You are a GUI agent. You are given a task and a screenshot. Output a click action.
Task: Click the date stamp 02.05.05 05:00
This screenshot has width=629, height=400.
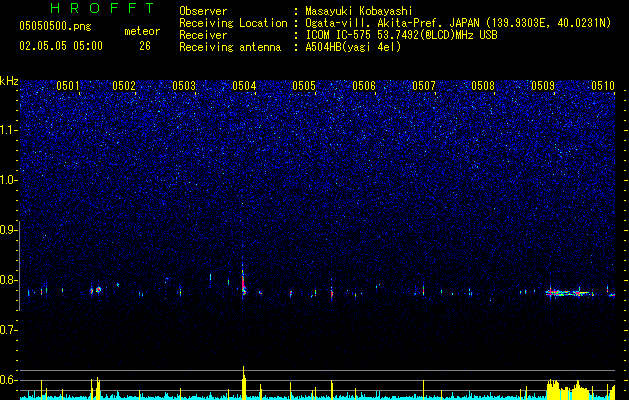(61, 46)
